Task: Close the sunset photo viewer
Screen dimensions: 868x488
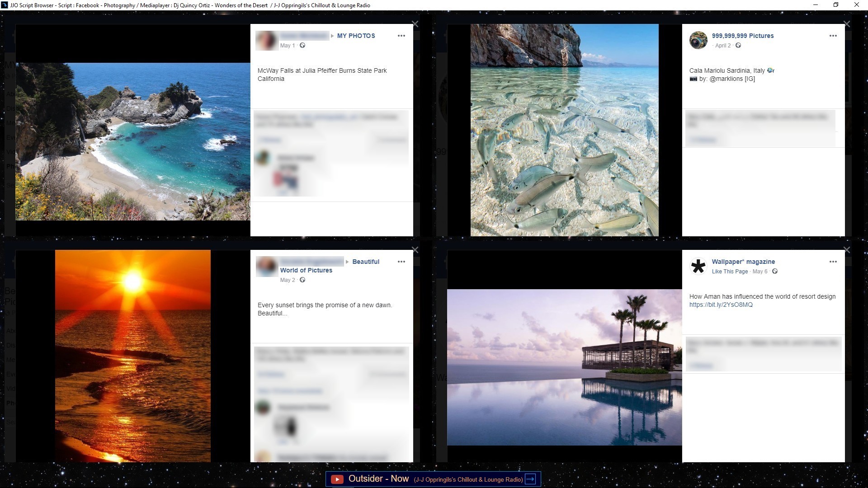Action: pyautogui.click(x=415, y=250)
